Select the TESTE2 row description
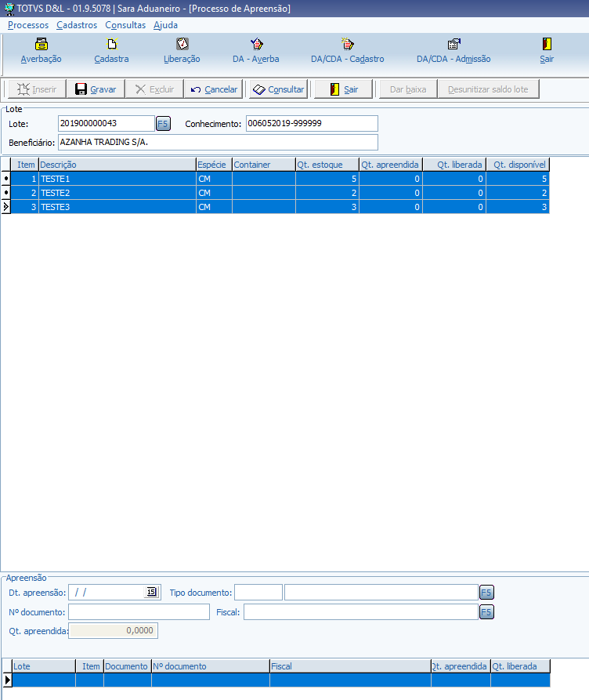 pyautogui.click(x=117, y=193)
